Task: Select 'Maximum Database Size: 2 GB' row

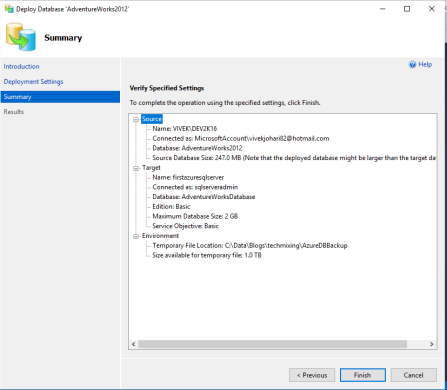Action: pos(195,216)
